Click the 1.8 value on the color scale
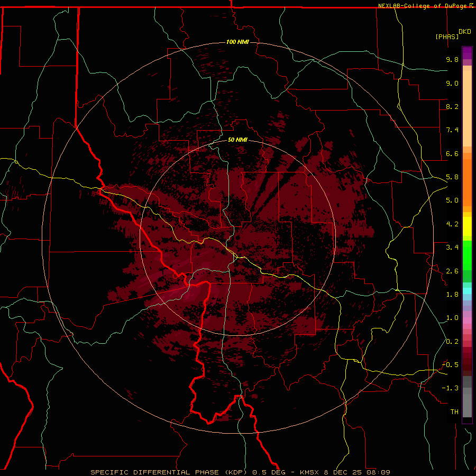This screenshot has height=476, width=476. click(x=452, y=295)
